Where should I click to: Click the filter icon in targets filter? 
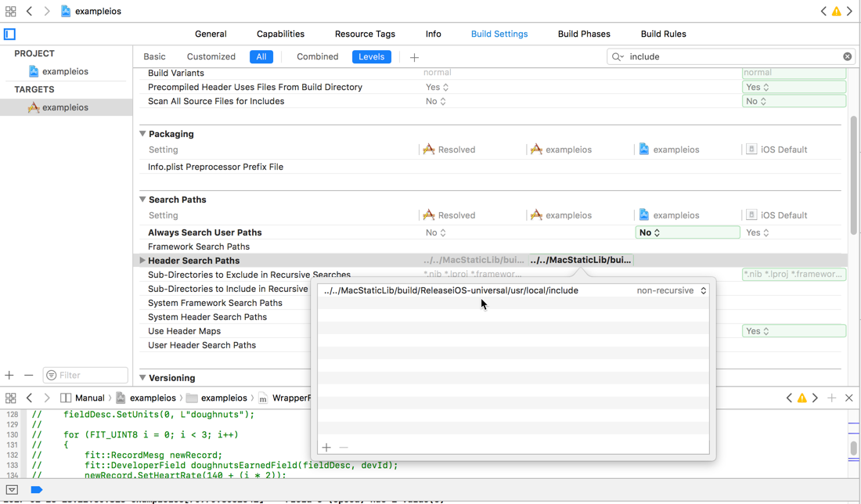[51, 375]
